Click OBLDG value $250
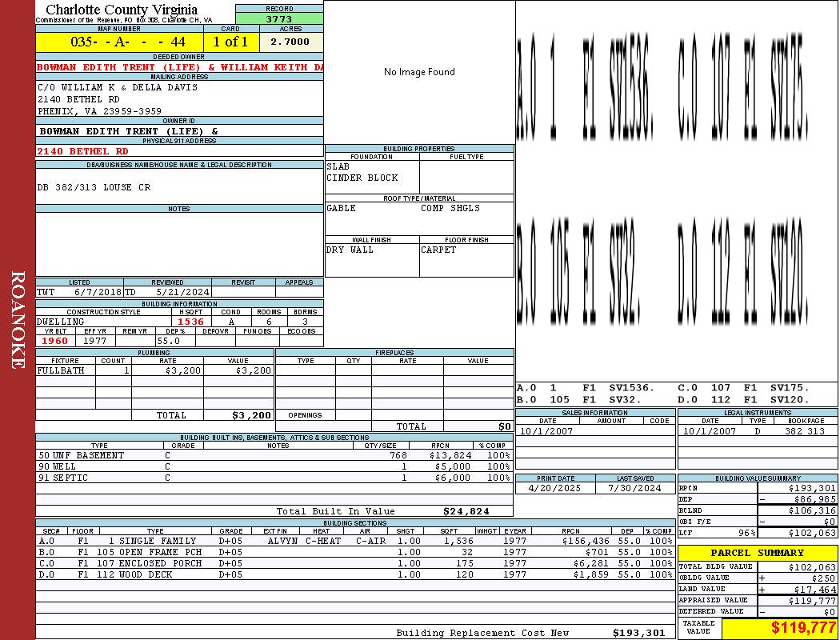The image size is (840, 640). click(823, 578)
